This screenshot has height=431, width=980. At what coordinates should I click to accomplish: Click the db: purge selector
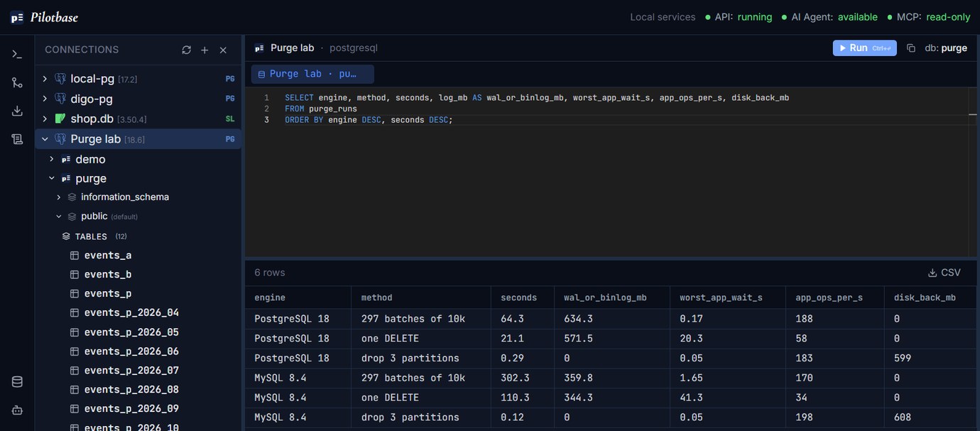click(x=946, y=48)
